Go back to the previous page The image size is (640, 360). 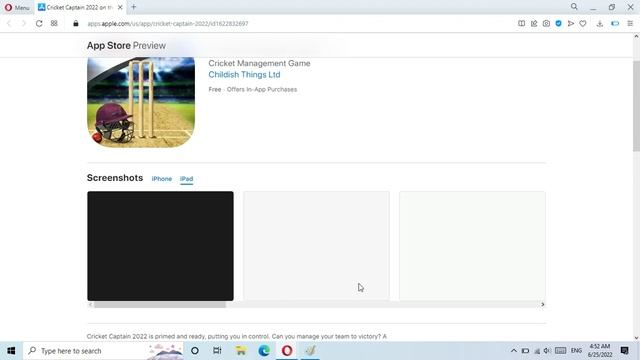tap(9, 24)
